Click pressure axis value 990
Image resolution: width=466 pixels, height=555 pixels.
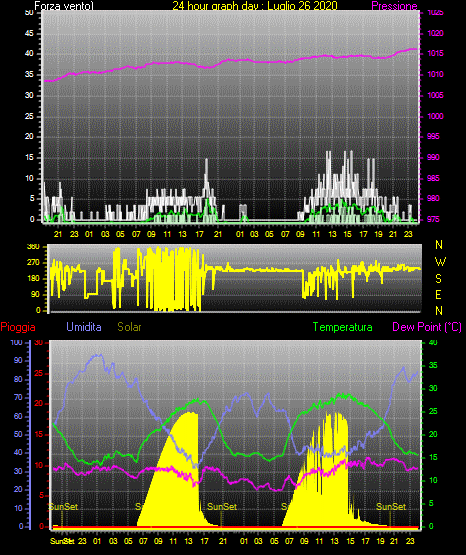coord(433,157)
